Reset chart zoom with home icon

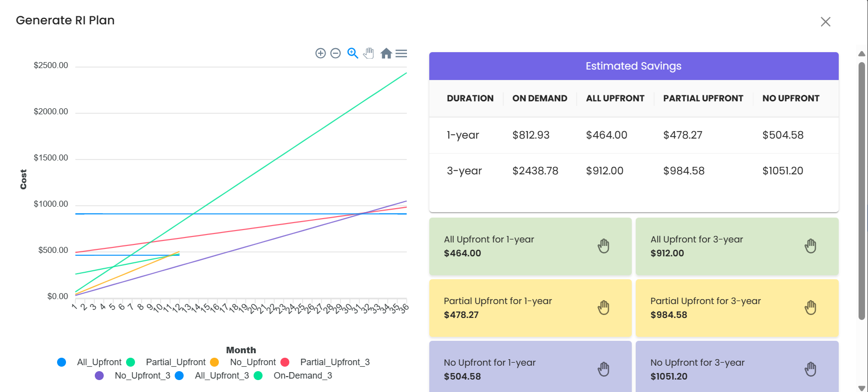pos(386,53)
